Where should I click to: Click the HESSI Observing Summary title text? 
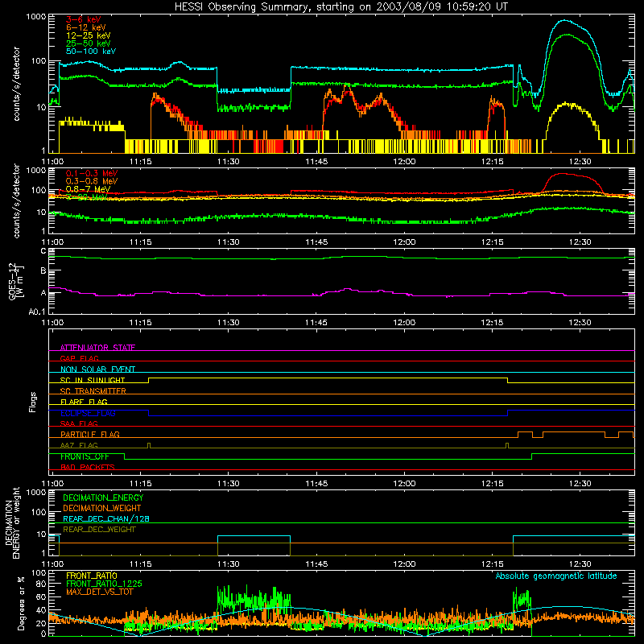(341, 7)
